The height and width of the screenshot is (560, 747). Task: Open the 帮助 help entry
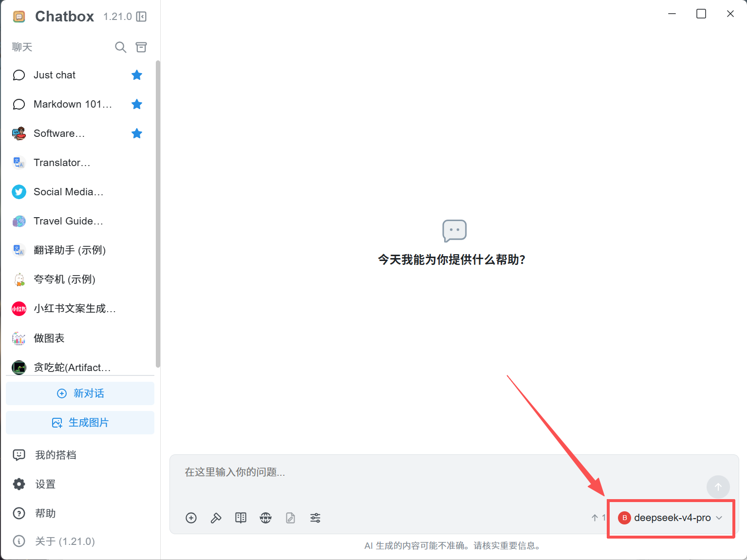tap(80, 513)
